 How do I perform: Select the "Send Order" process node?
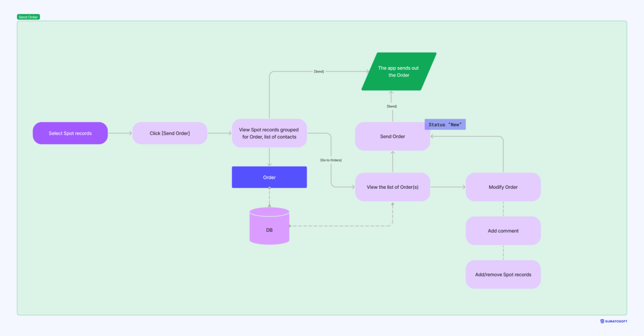coord(392,136)
